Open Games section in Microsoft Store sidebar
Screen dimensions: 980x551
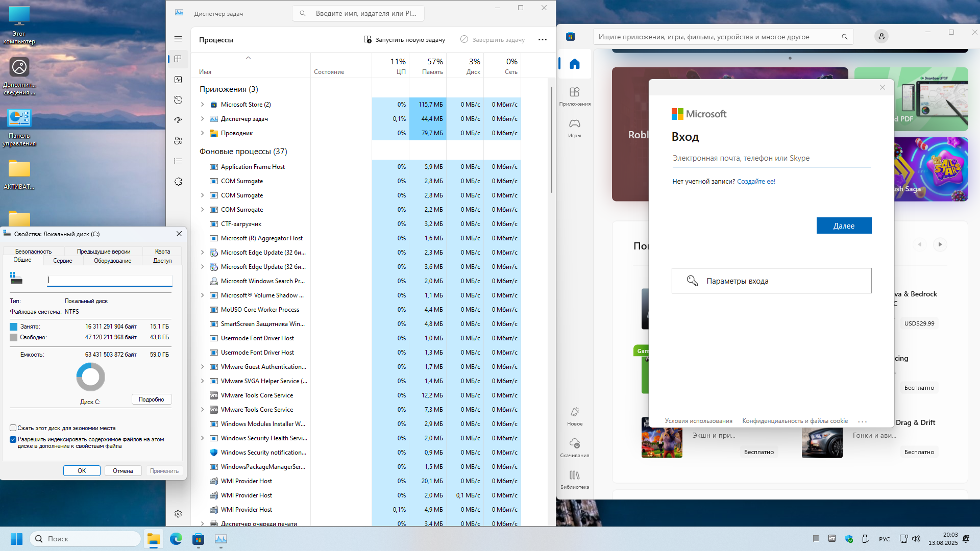575,128
